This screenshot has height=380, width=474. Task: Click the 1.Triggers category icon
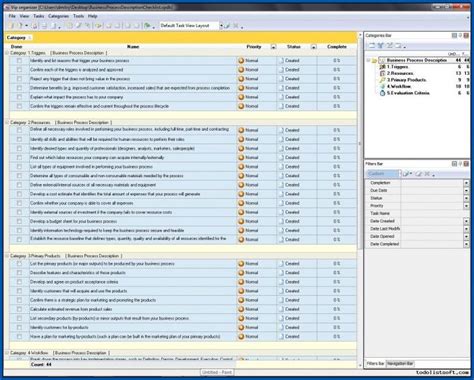(383, 67)
